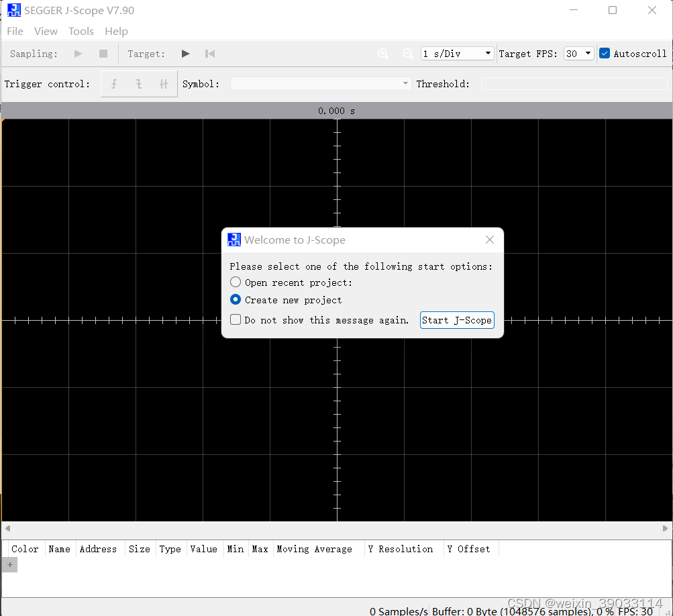This screenshot has width=673, height=616.
Task: Zoom out with the minus magnifier icon
Action: pos(408,54)
